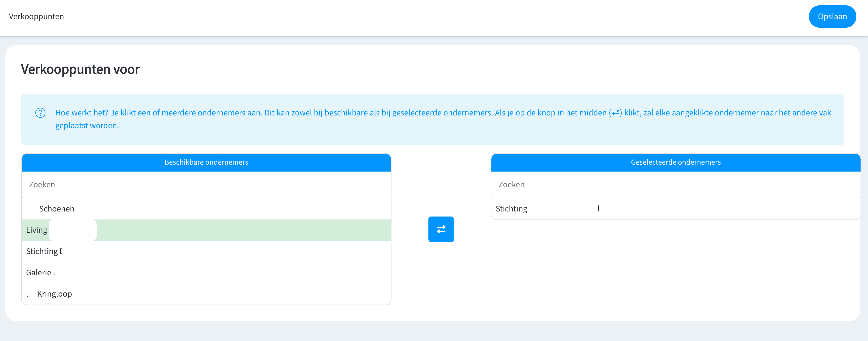
Task: Click the question mark help icon
Action: click(40, 113)
